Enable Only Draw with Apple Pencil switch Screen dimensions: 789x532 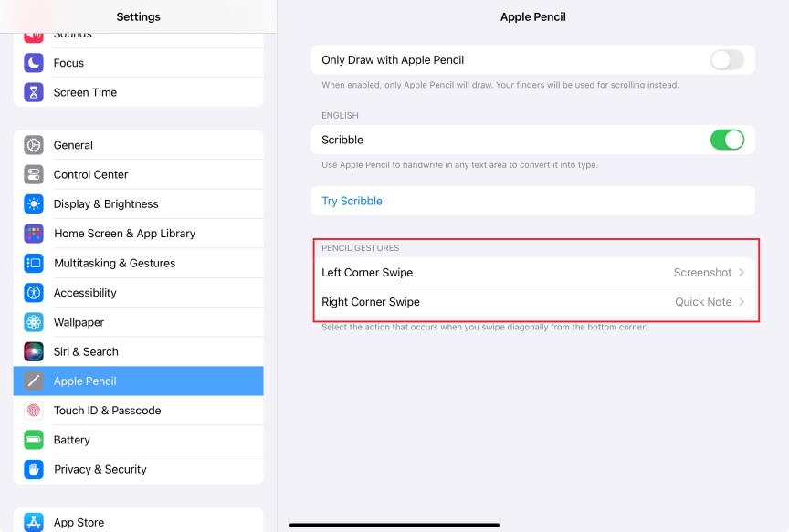727,60
